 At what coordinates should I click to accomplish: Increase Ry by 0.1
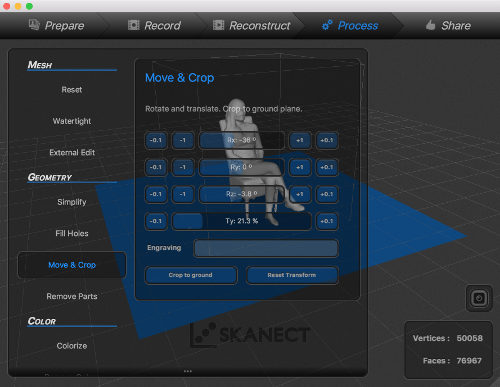pos(327,167)
